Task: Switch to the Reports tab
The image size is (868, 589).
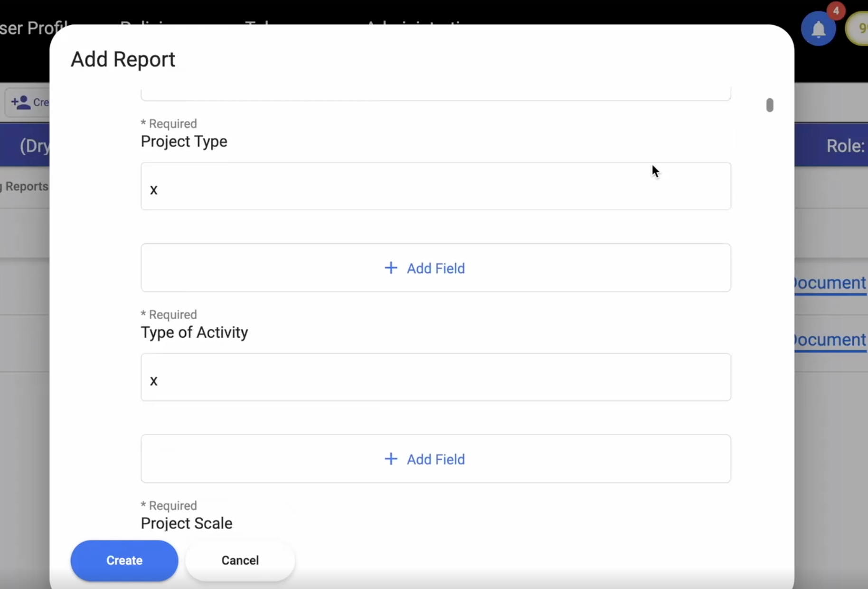Action: pyautogui.click(x=26, y=187)
